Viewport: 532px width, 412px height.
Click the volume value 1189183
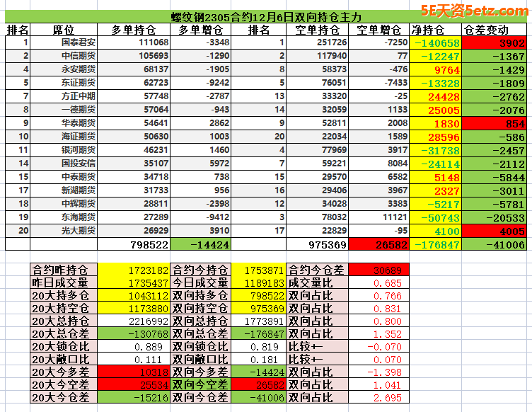click(x=258, y=282)
